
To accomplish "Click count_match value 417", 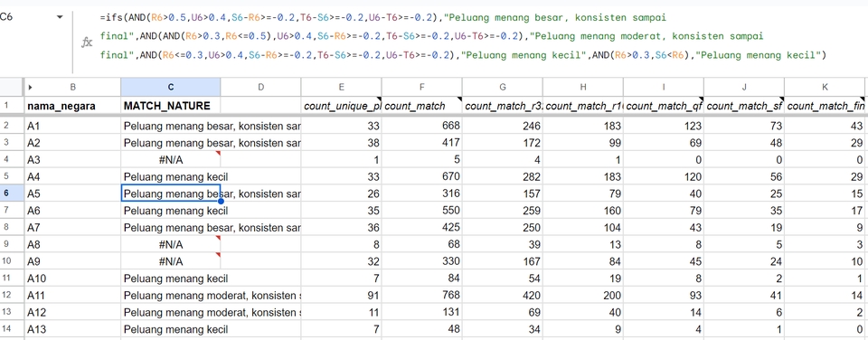I will coord(422,143).
